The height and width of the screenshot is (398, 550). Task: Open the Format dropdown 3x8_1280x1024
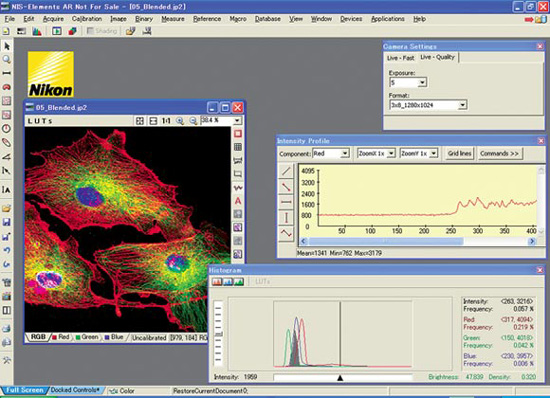463,105
